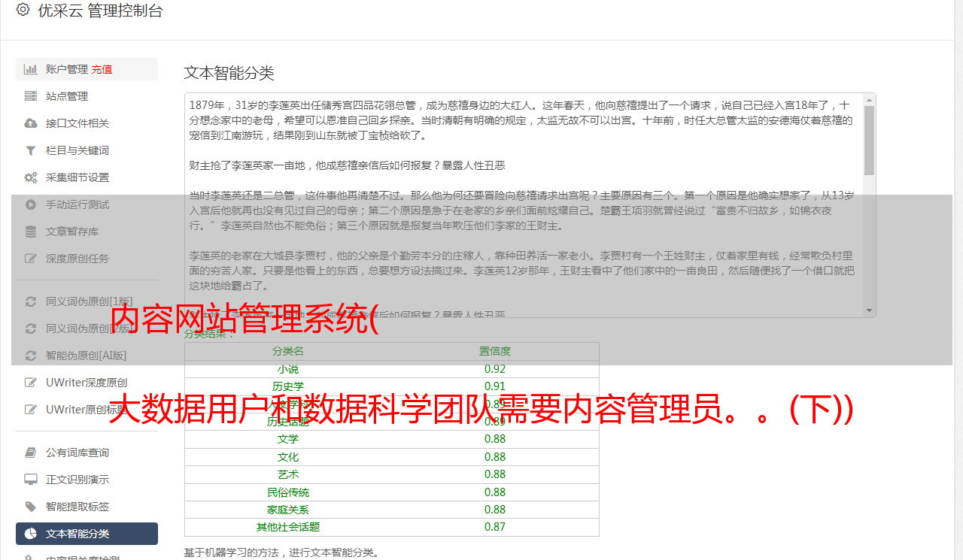Click the 文本智能分类 page heading
The height and width of the screenshot is (560, 963).
pyautogui.click(x=229, y=73)
